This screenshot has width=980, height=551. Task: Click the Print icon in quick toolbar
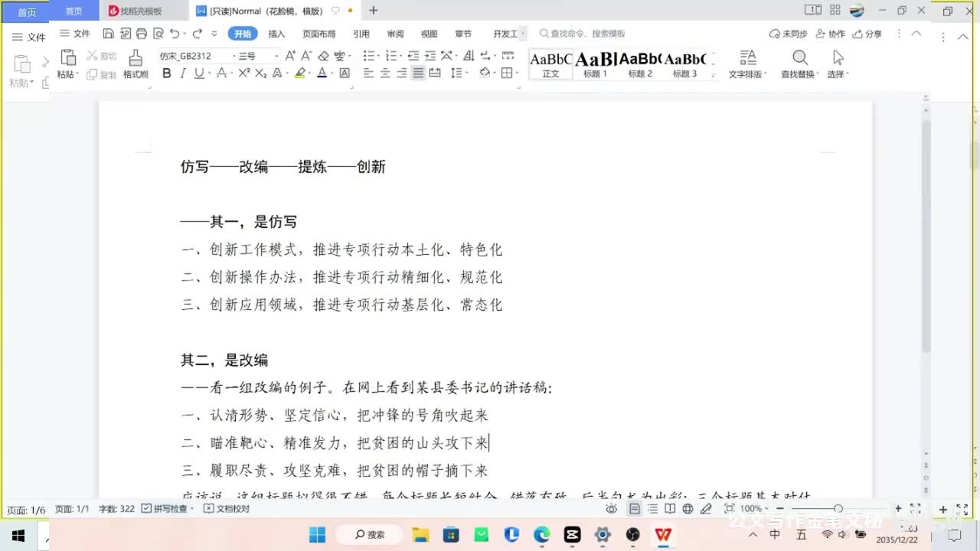point(141,34)
